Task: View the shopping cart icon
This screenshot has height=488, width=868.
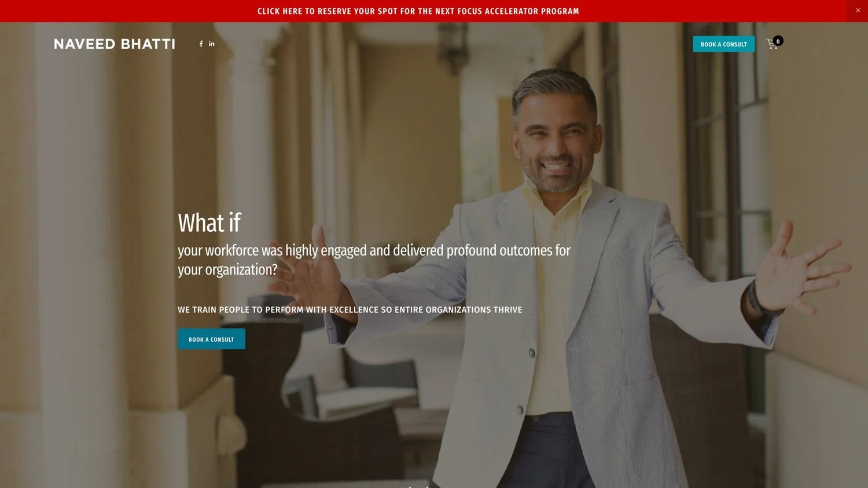Action: pos(772,44)
